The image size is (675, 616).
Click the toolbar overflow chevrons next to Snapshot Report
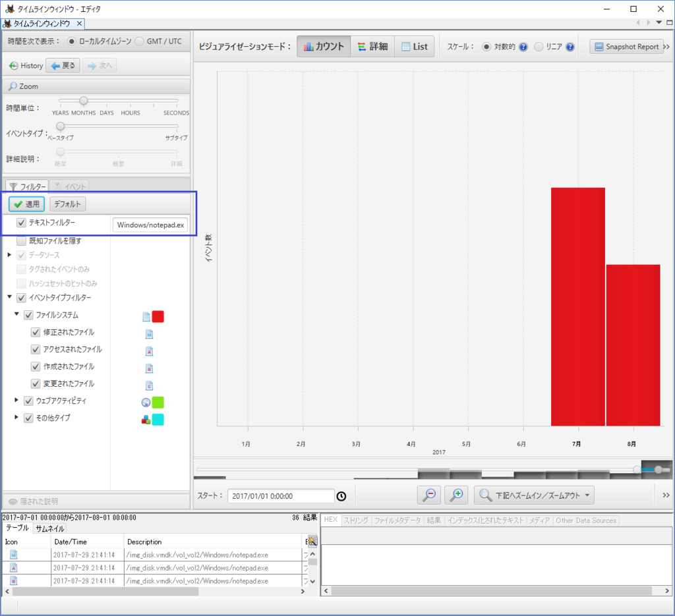(x=666, y=47)
